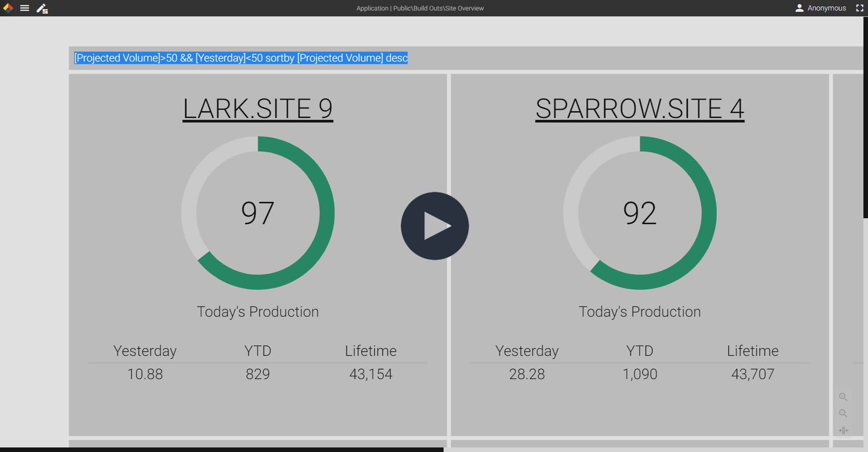The image size is (868, 452).
Task: Click the Anonymous username label
Action: click(x=827, y=8)
